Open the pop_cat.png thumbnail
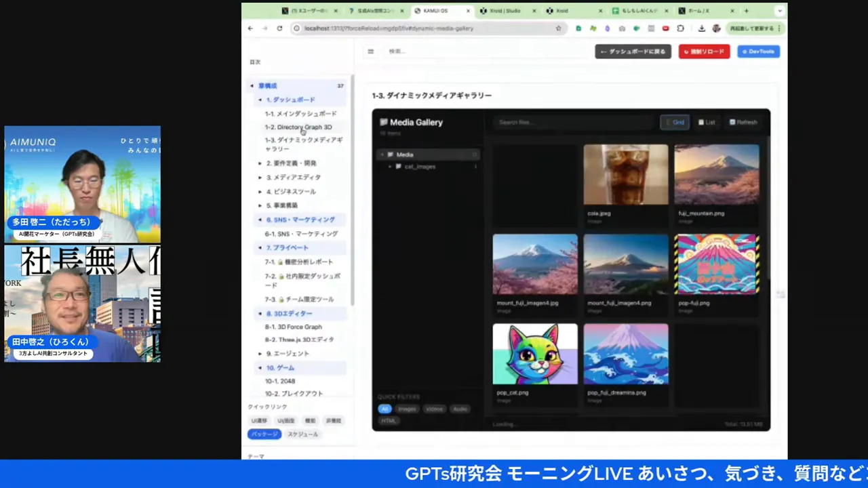868x488 pixels. pos(535,354)
